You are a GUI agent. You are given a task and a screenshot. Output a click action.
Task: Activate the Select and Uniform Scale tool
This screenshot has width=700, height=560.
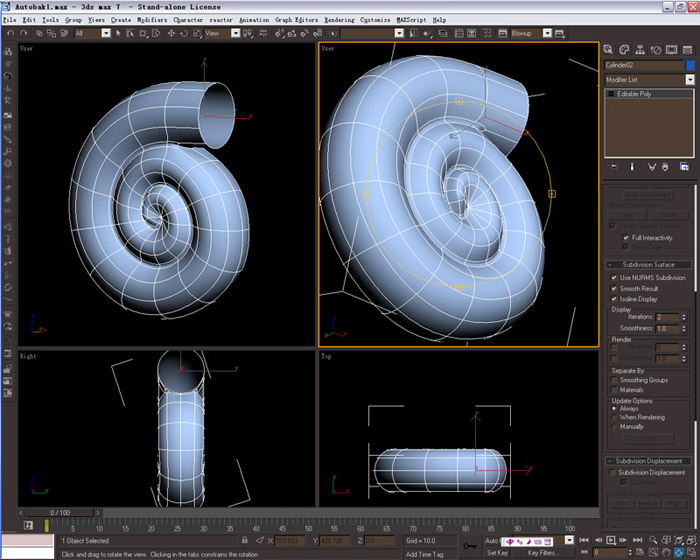(x=197, y=33)
